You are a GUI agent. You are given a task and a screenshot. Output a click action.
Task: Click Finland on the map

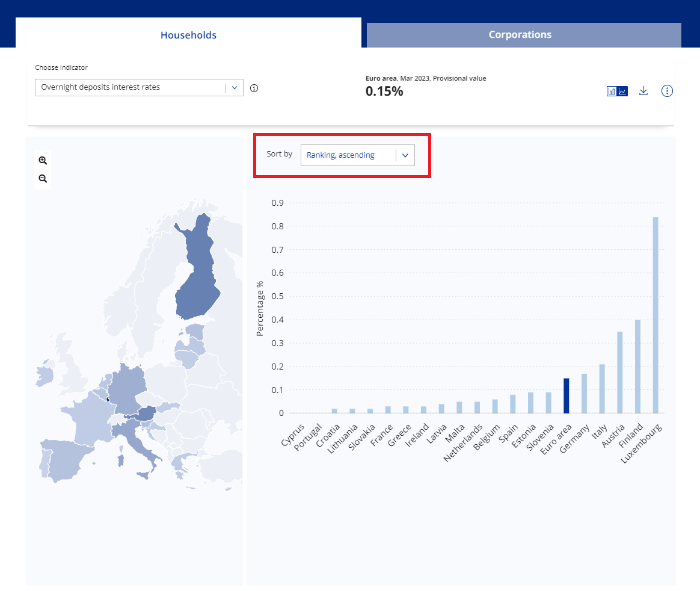[x=197, y=272]
